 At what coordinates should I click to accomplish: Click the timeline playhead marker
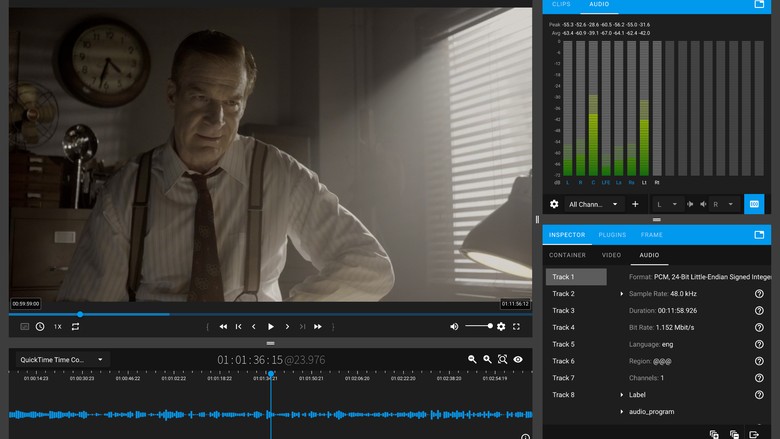coord(271,373)
